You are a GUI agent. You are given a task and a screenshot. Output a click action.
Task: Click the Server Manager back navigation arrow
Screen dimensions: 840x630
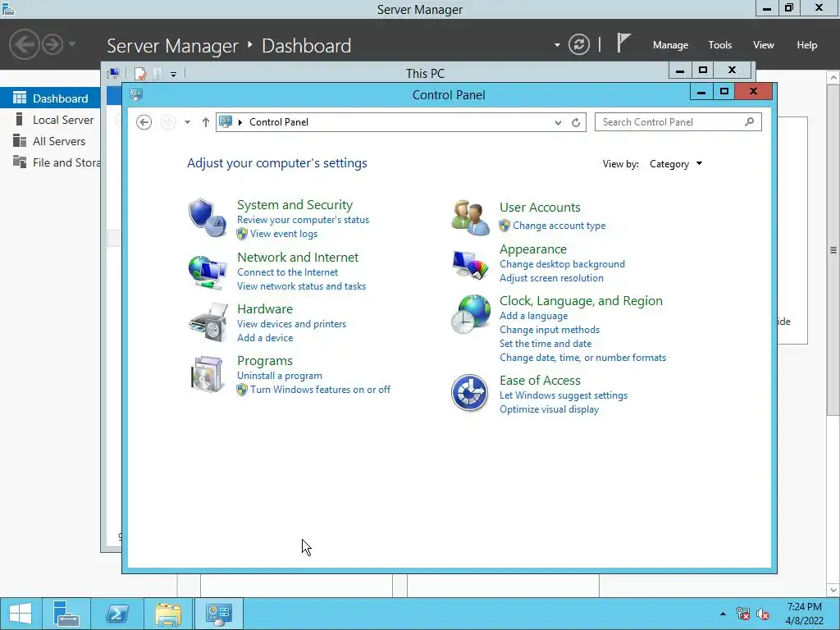(x=24, y=44)
